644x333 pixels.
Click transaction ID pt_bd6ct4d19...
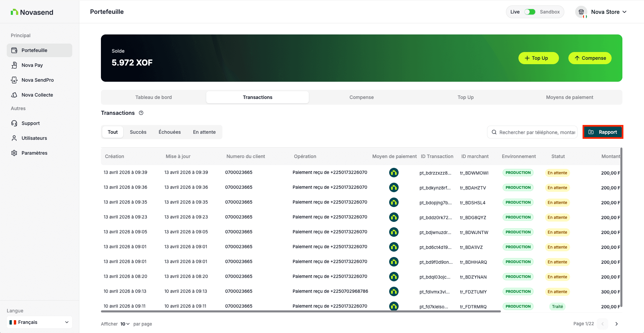(435, 247)
